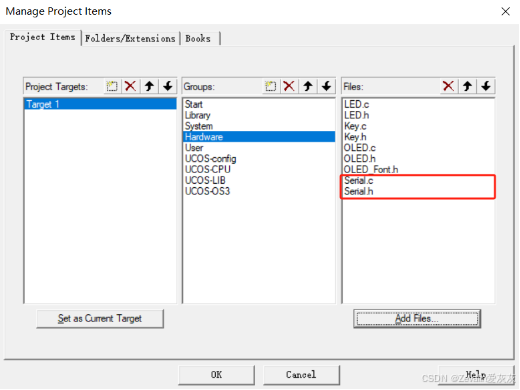The image size is (520, 390).
Task: Select file OLED.c
Action: click(418, 148)
